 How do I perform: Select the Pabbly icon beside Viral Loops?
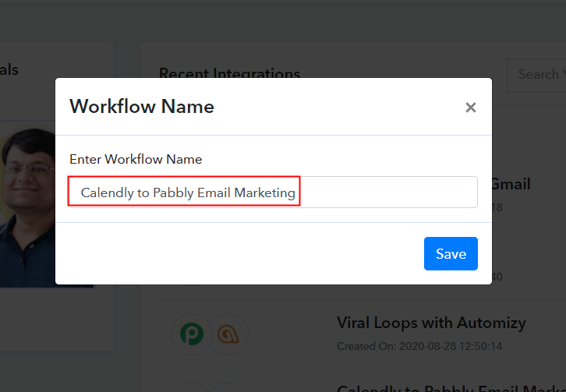pos(192,334)
